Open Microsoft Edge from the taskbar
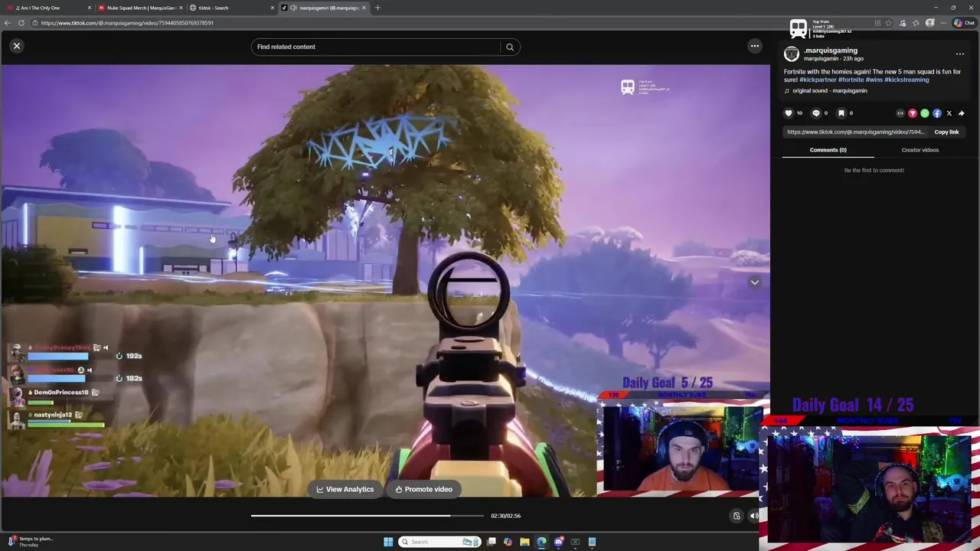The image size is (980, 551). click(x=541, y=542)
